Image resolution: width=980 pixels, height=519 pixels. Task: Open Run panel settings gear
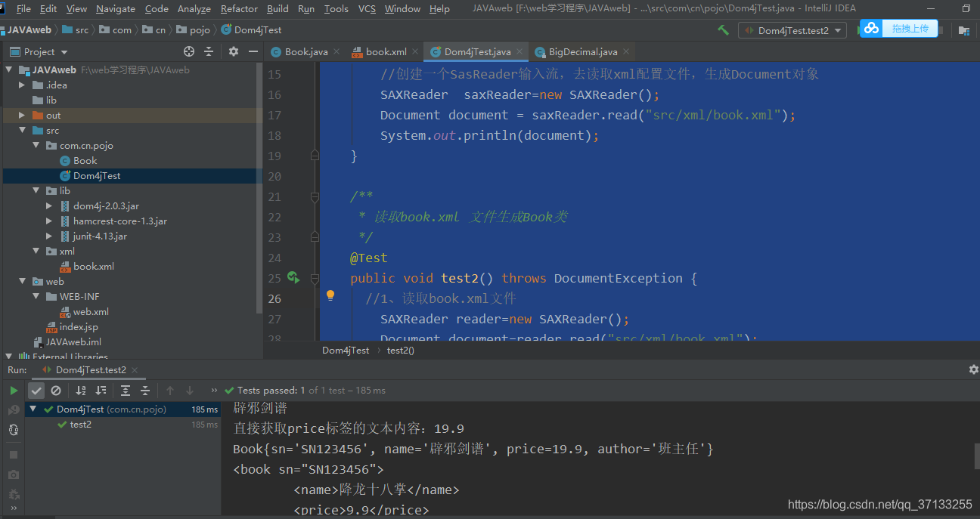click(973, 369)
